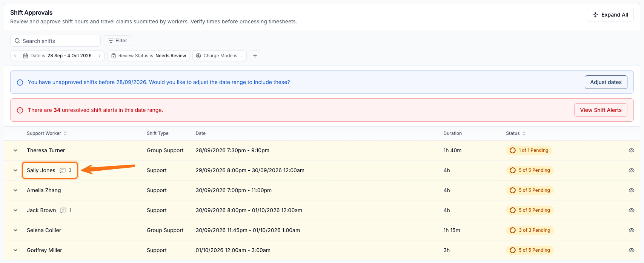Show Jack Brown's shift via eye icon
644x263 pixels.
pos(632,210)
